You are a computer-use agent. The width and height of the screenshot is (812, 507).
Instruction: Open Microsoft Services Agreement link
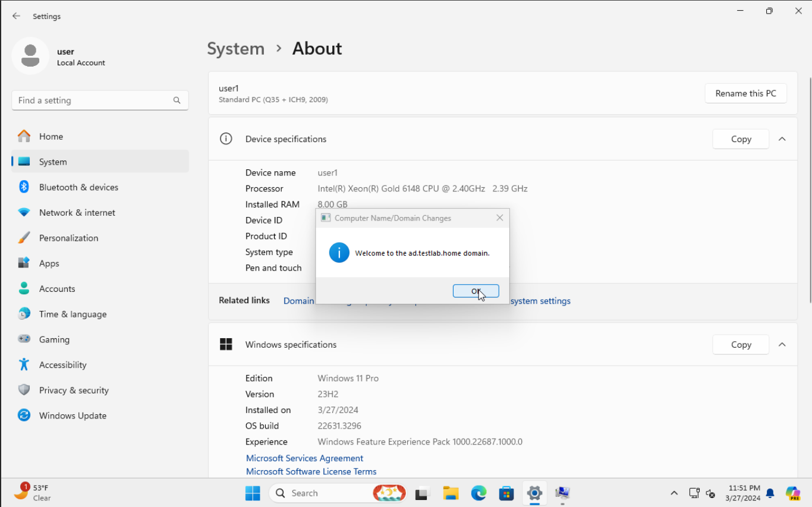tap(304, 458)
